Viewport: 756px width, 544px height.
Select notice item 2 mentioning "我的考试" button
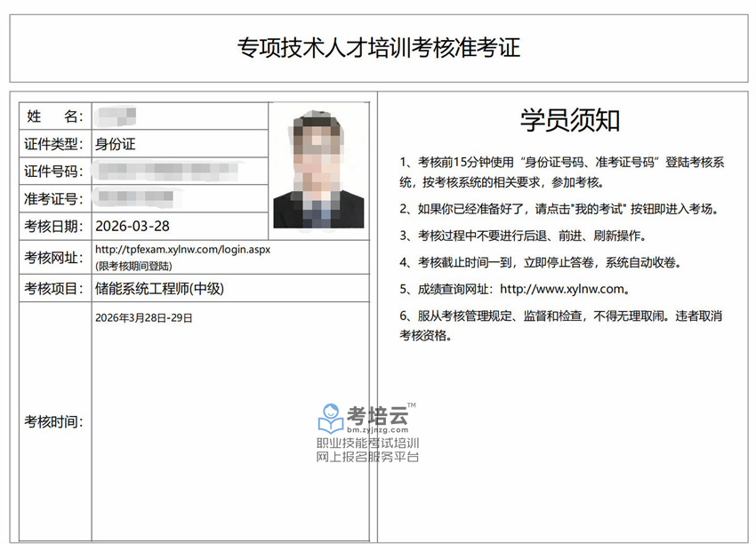click(x=558, y=210)
